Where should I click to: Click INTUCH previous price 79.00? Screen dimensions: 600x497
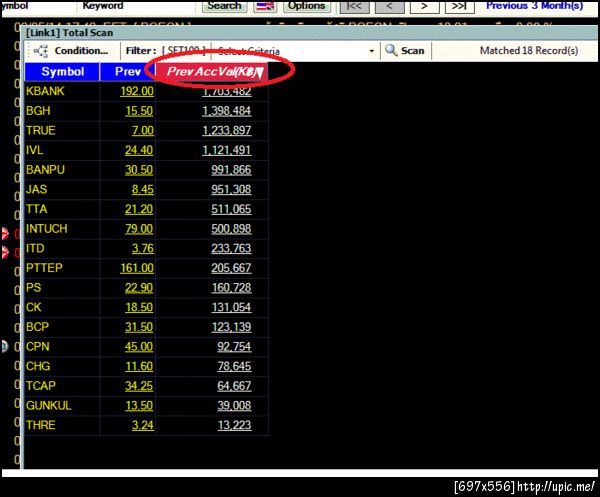coord(139,229)
